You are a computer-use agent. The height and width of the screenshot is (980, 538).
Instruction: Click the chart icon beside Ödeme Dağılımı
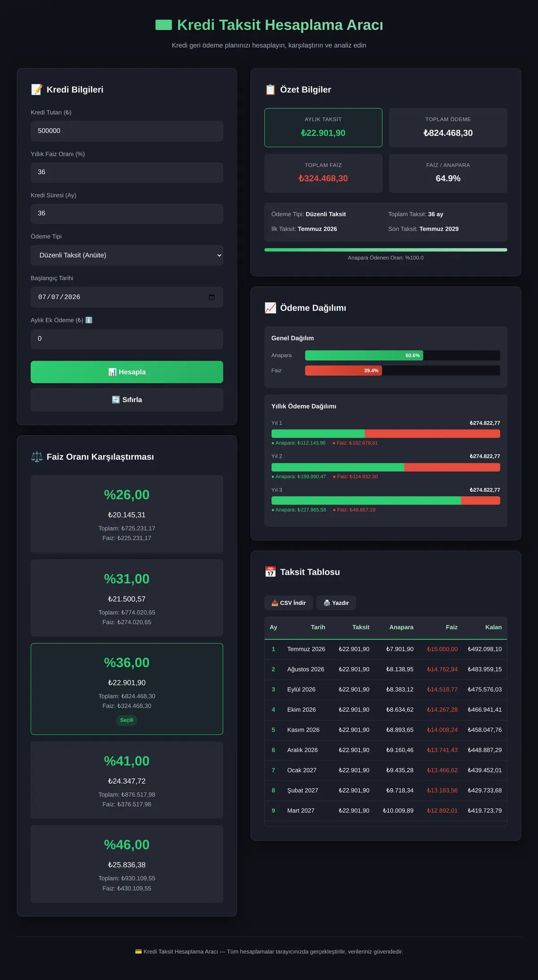coord(270,308)
